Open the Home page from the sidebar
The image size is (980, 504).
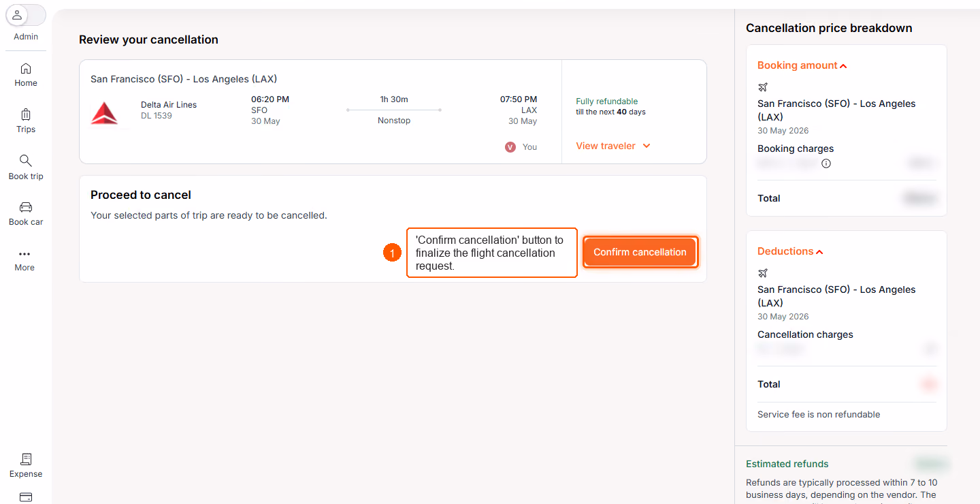coord(26,74)
